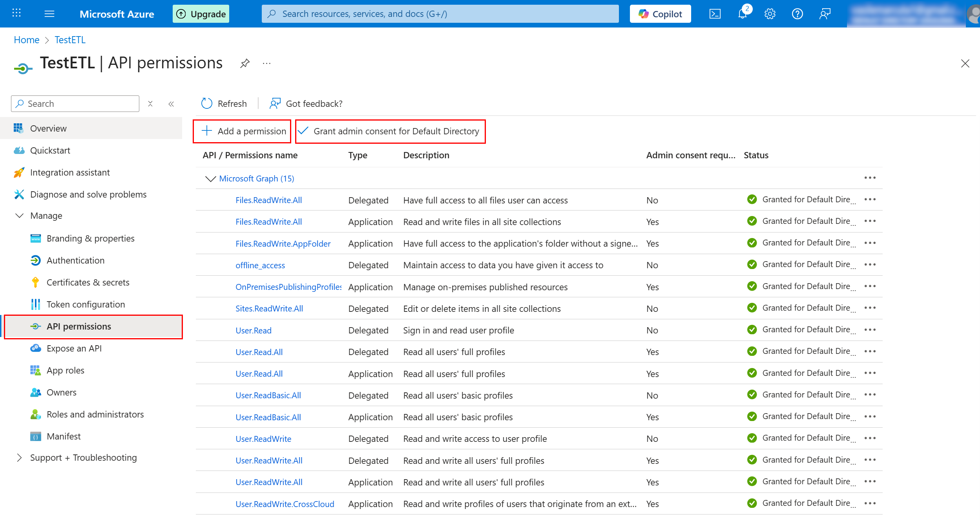The image size is (980, 520).
Task: Open more options for offline_access row
Action: [x=870, y=265]
